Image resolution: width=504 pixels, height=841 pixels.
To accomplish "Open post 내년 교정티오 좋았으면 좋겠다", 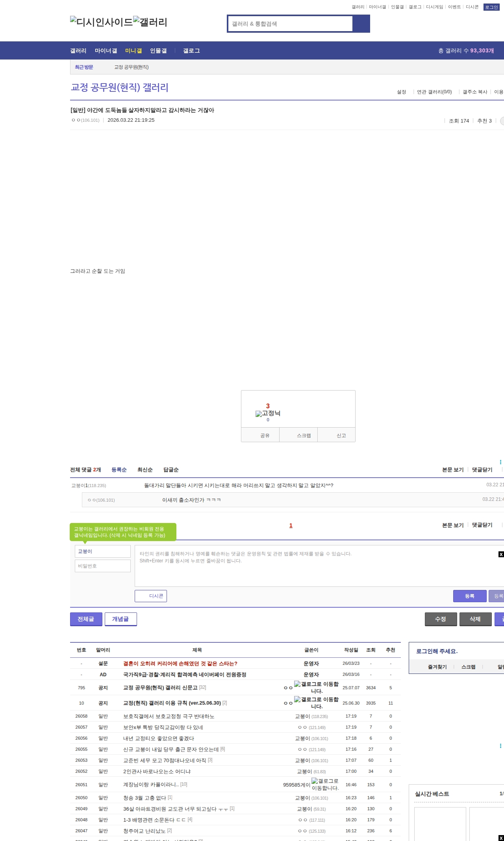I will point(159,739).
